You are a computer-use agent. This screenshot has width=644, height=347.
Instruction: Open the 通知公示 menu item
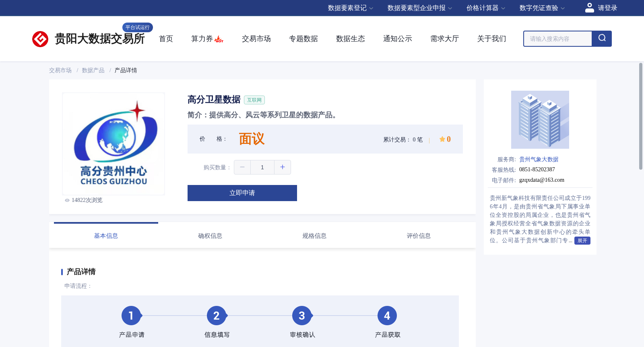(x=398, y=39)
